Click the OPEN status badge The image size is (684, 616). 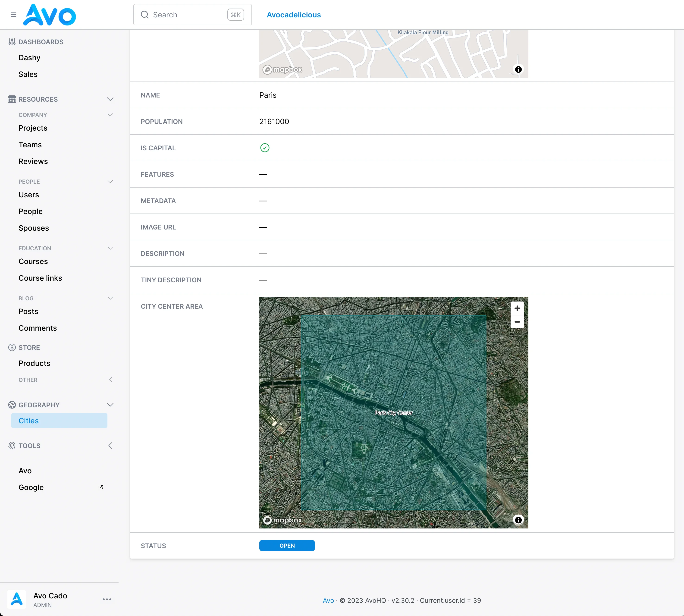tap(287, 546)
